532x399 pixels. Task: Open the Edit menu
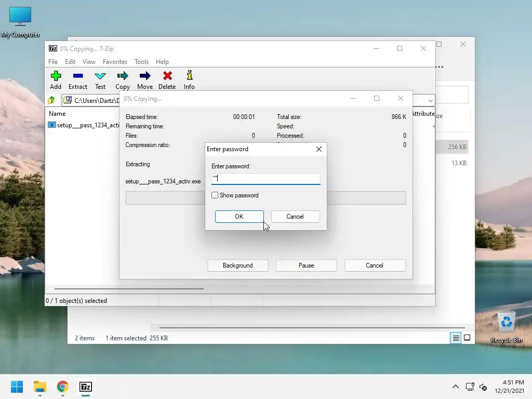pyautogui.click(x=70, y=62)
